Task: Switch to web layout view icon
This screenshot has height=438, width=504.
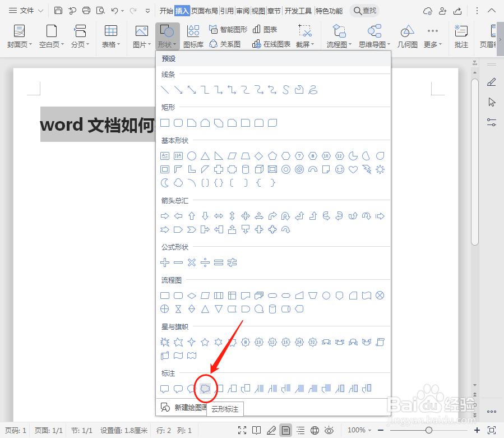Action: tap(315, 430)
